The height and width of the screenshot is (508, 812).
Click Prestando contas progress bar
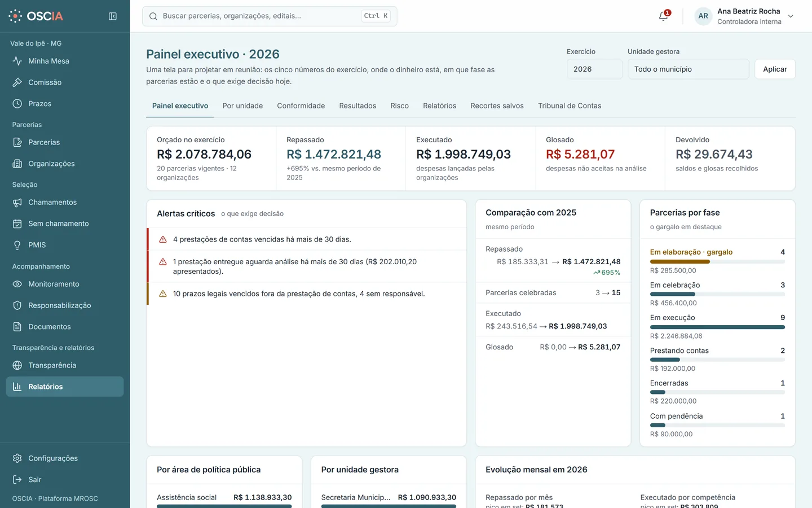tap(717, 360)
